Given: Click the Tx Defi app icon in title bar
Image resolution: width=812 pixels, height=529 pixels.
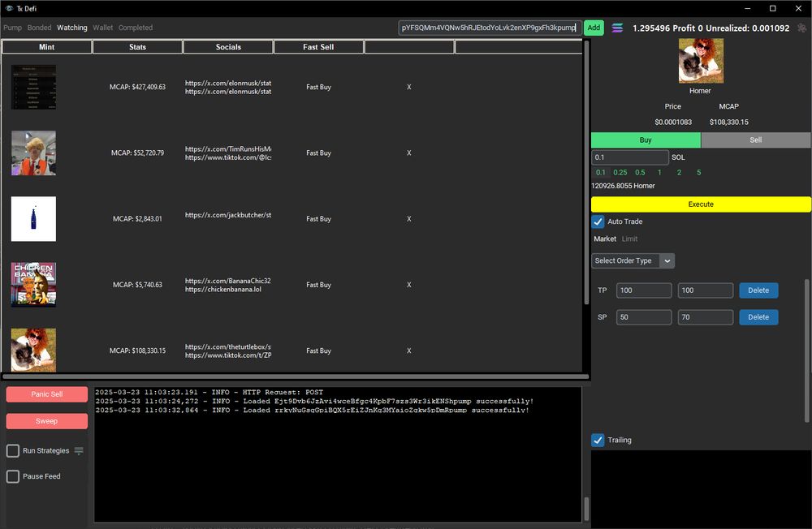Looking at the screenshot, I should click(x=9, y=8).
